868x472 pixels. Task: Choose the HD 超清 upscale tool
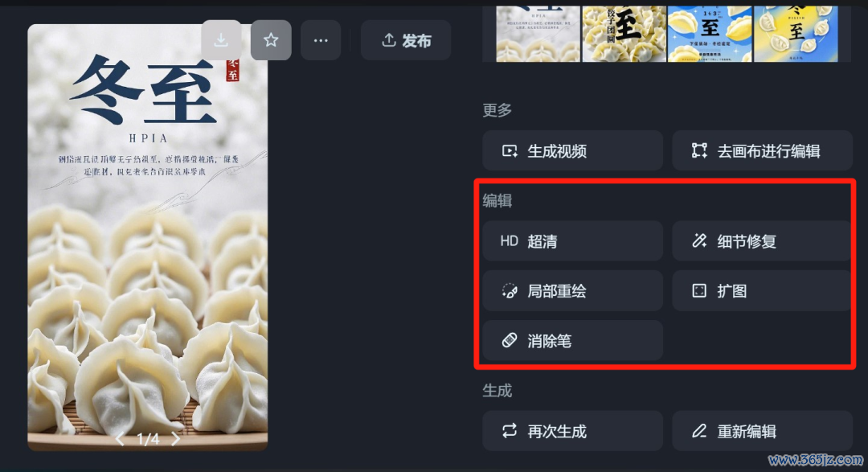[x=572, y=241]
